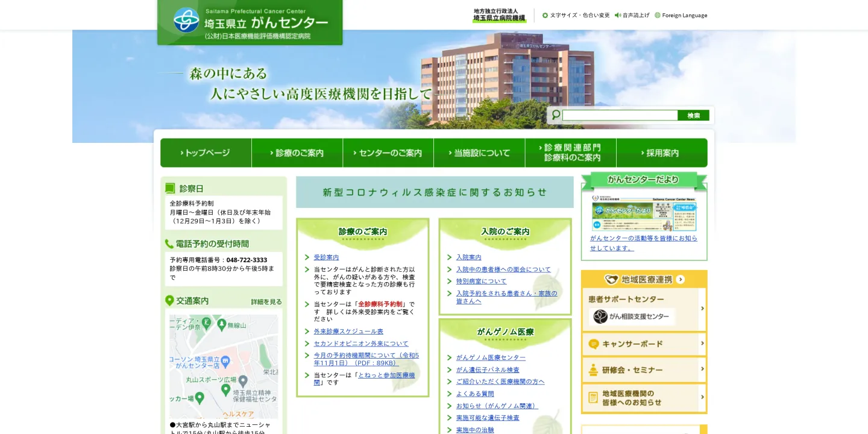This screenshot has height=434, width=868.
Task: Click the 検索 search button
Action: tap(694, 115)
